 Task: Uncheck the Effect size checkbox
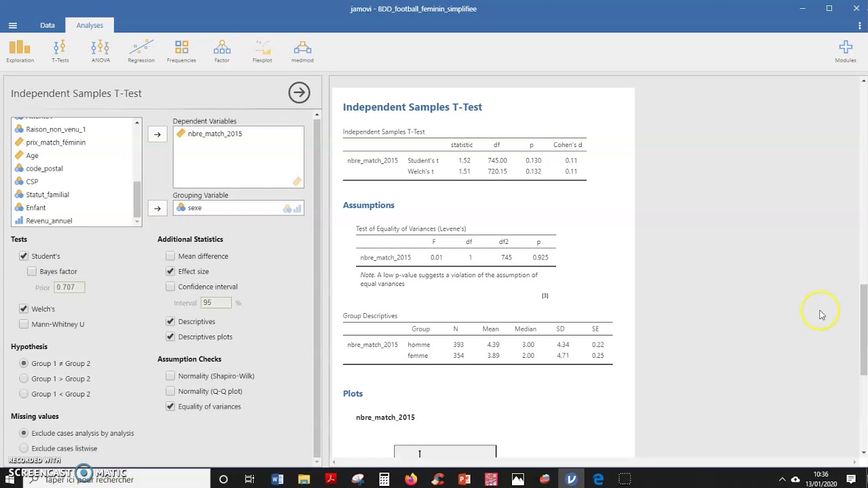[x=170, y=271]
